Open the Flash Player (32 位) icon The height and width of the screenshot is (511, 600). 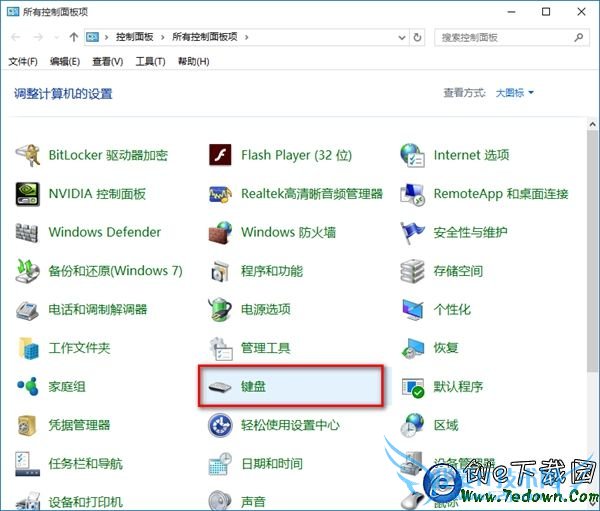[x=220, y=155]
